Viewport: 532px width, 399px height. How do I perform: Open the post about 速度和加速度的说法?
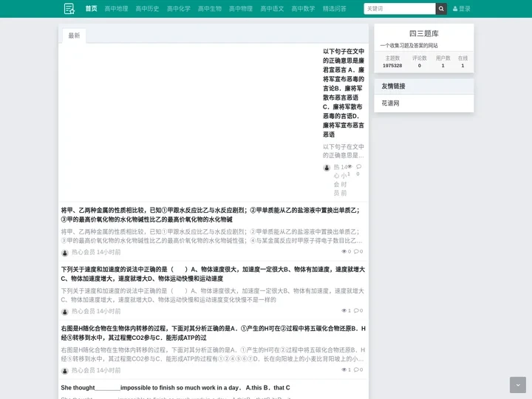tap(213, 274)
